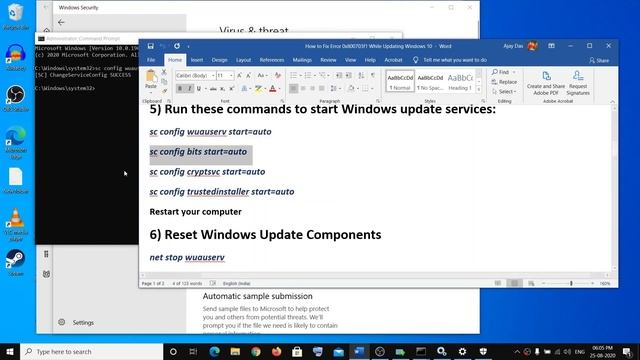This screenshot has width=640, height=360.
Task: Expand the Numbering list dropdown
Action: 315,76
